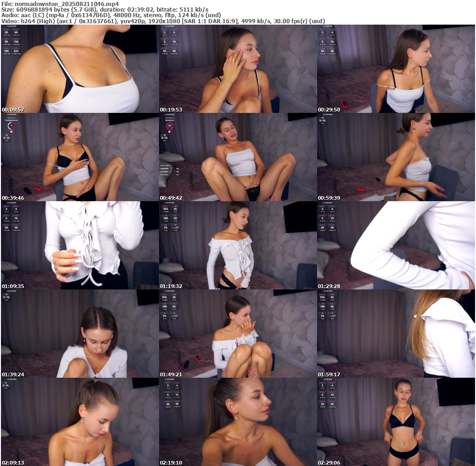476x466 pixels.
Task: Open the thumbnail at 01:49:21
Action: pos(238,334)
